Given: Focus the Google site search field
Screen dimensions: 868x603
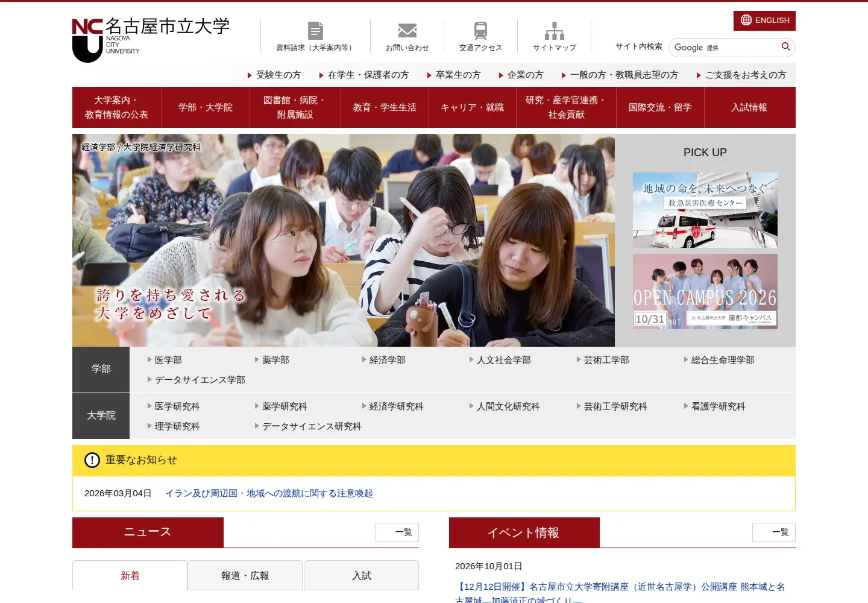Looking at the screenshot, I should [725, 47].
